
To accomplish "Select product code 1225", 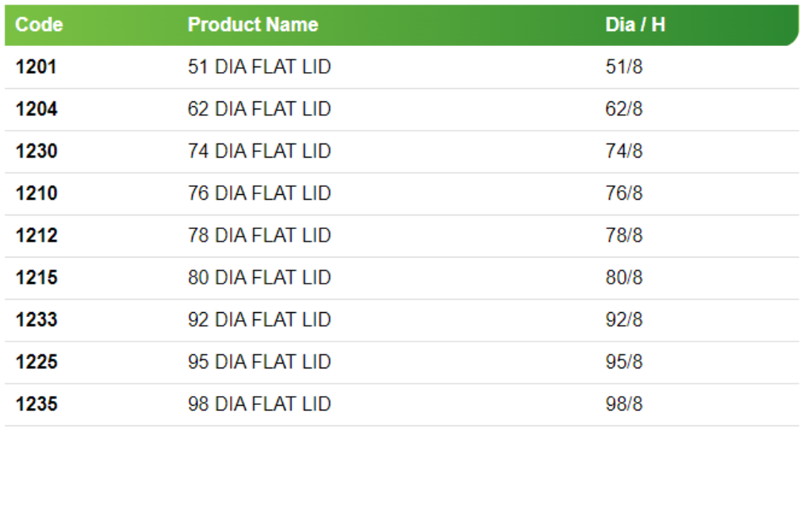I will point(36,362).
